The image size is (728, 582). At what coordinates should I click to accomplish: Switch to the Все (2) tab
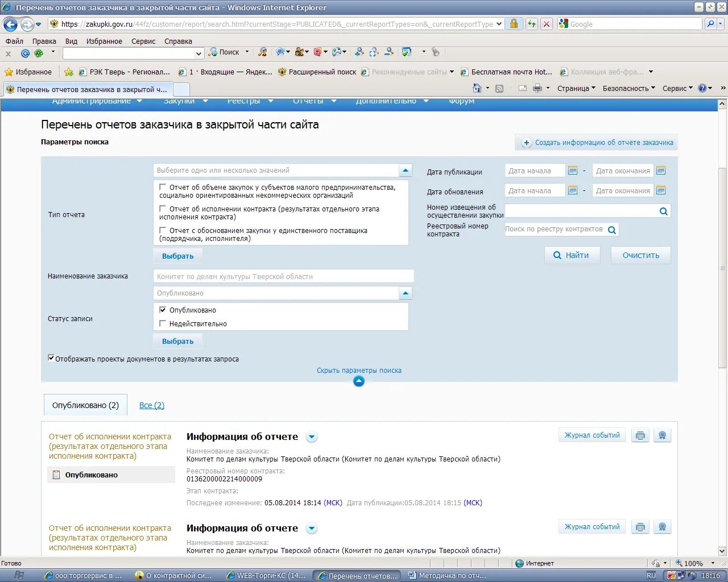[x=152, y=405]
